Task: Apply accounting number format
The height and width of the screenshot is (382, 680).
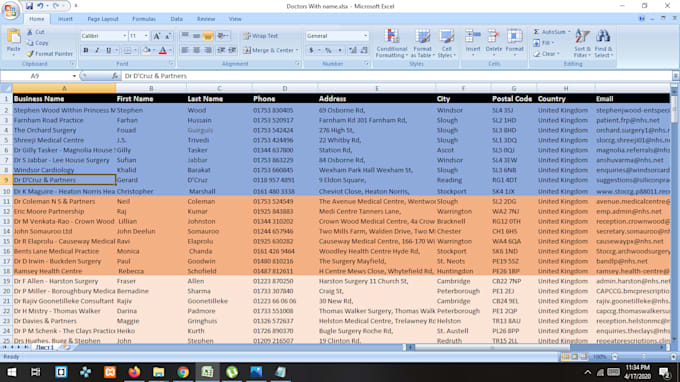Action: coord(311,50)
